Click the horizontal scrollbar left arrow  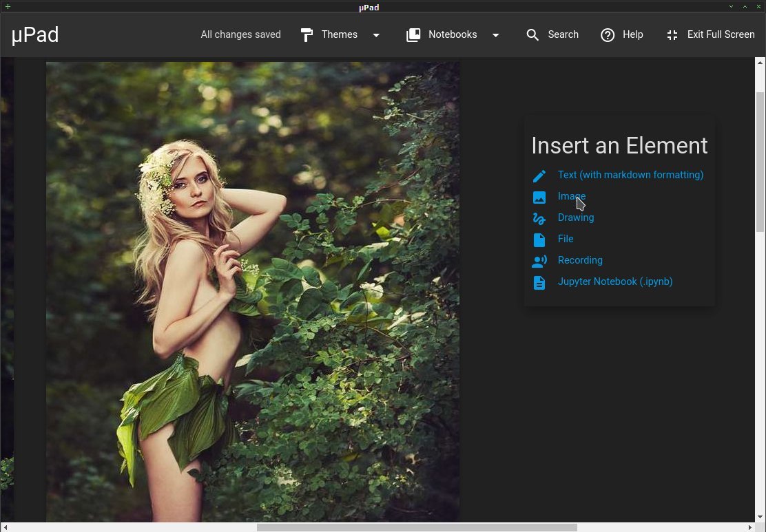tap(4, 528)
